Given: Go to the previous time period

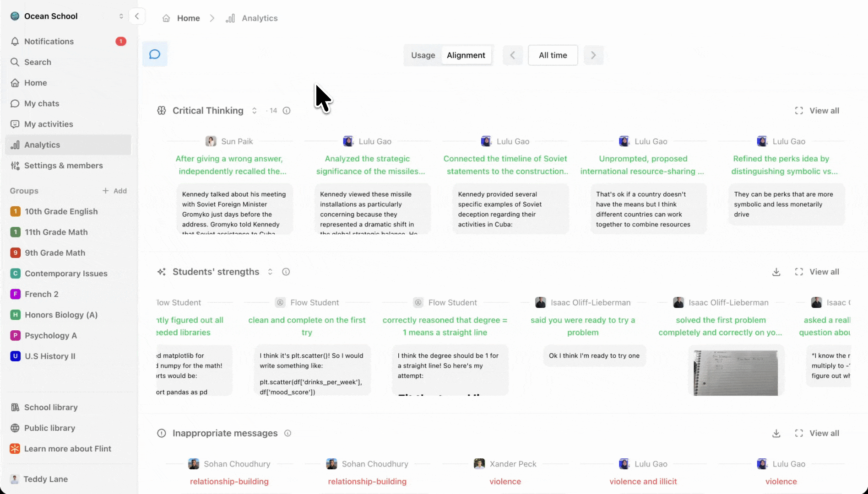Looking at the screenshot, I should [513, 55].
